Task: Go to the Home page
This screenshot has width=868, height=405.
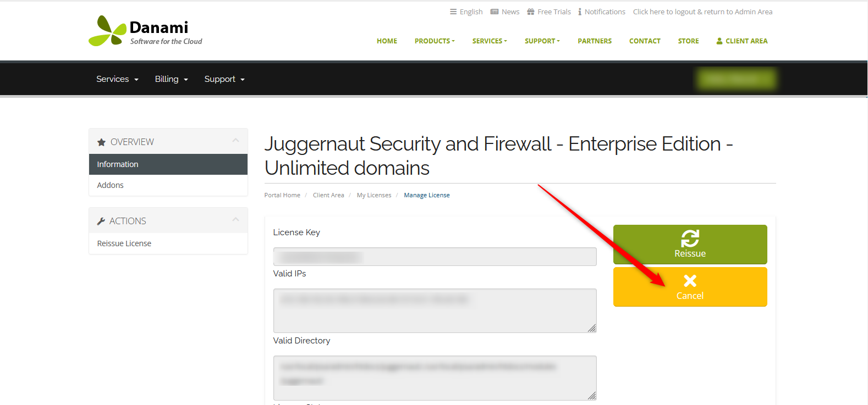Action: [x=387, y=41]
